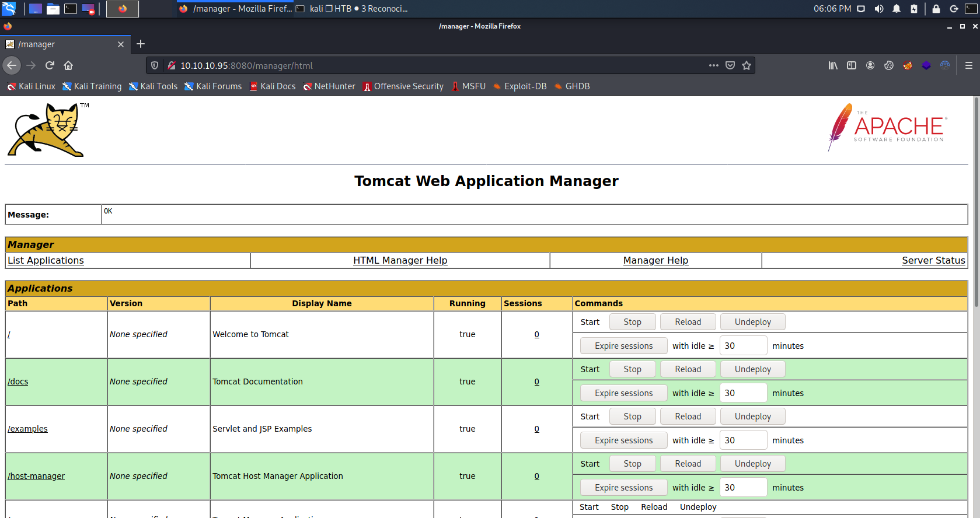The image size is (980, 518).
Task: Edit the idle minutes field for Welcome to Tomcat
Action: coord(743,346)
